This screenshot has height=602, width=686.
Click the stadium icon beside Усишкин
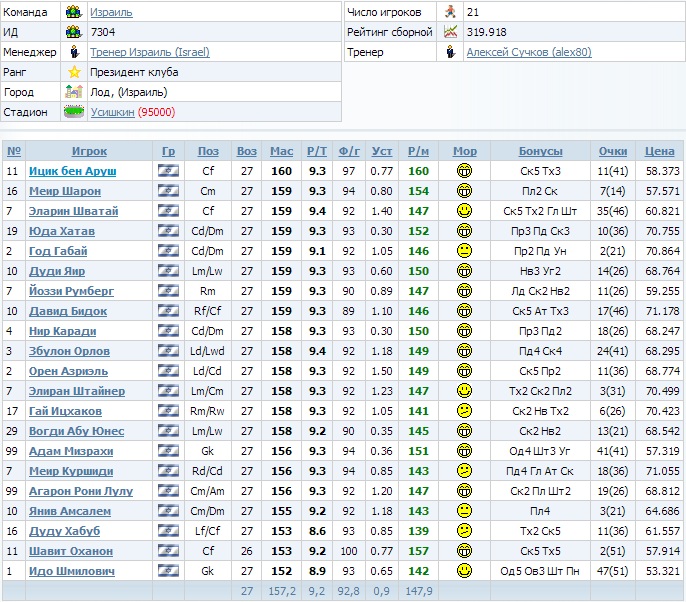[74, 112]
